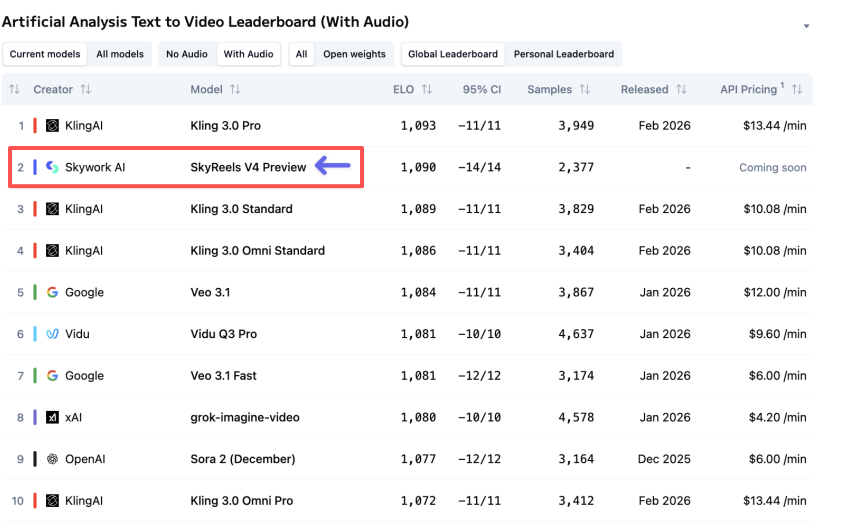Sort by Model column arrows
This screenshot has height=528, width=857.
tap(235, 90)
